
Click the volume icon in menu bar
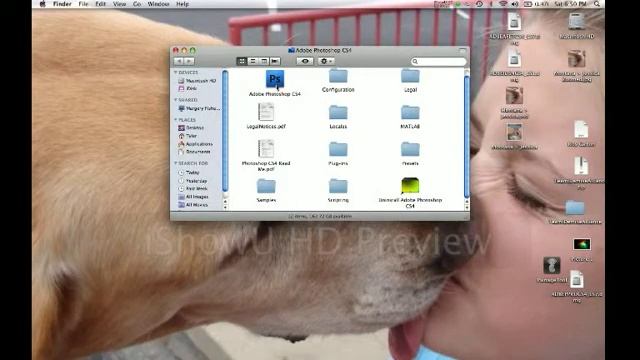[515, 4]
